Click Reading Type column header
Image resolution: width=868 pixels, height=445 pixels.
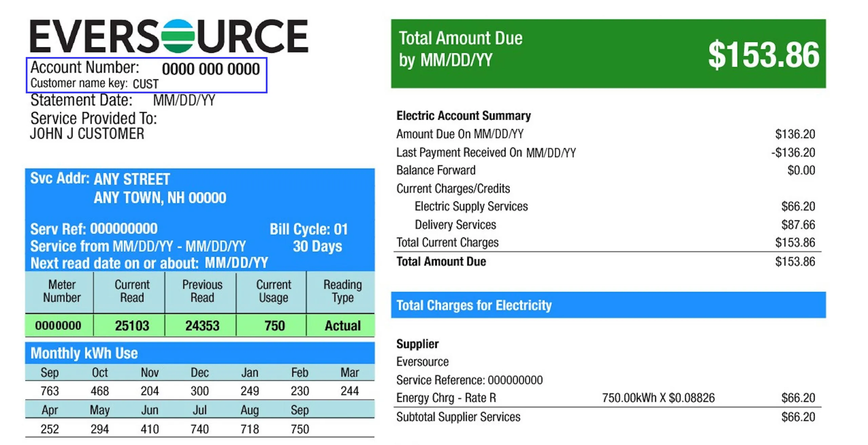[x=343, y=291]
